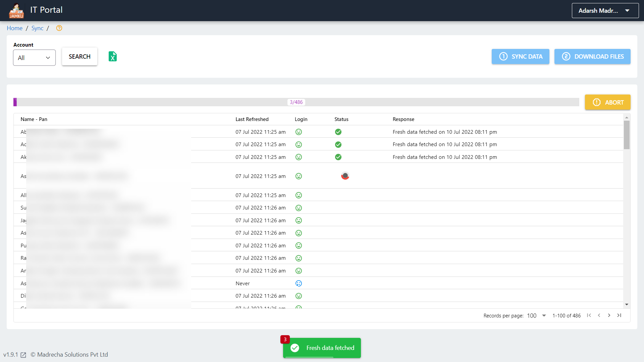Screen dimensions: 644x362
Task: Click the Fresh data fetched toast notification
Action: [x=322, y=348]
